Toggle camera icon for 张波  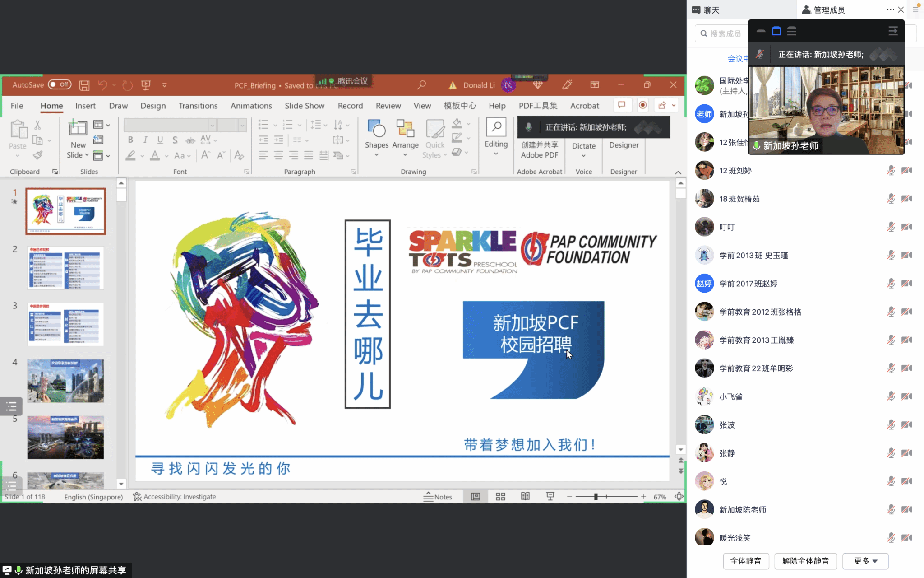(906, 425)
